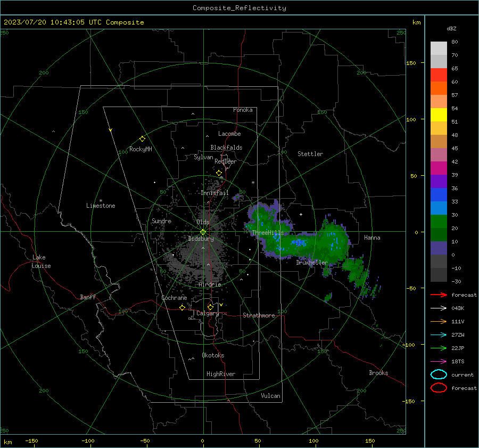This screenshot has width=479, height=448.
Task: Click the 'Sundre' map label
Action: tap(162, 221)
